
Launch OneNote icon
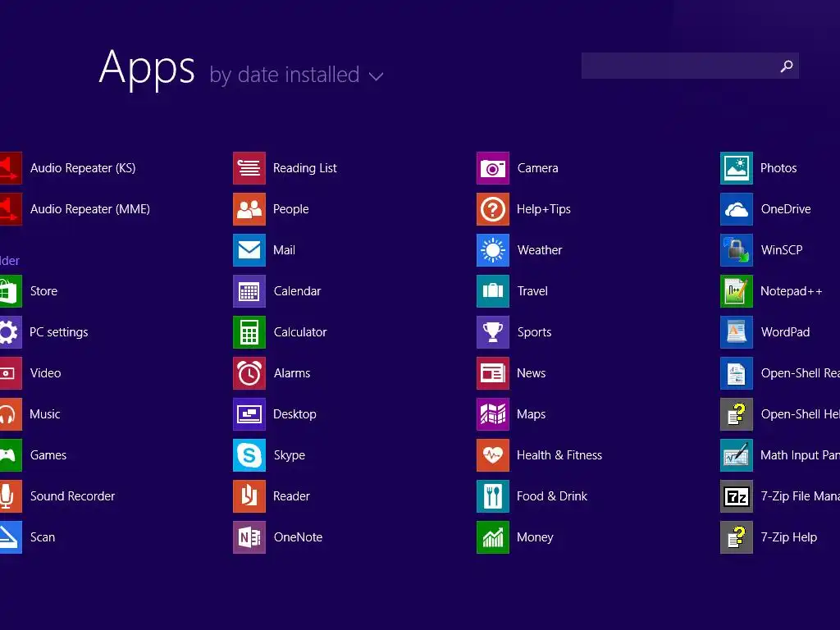click(x=249, y=536)
